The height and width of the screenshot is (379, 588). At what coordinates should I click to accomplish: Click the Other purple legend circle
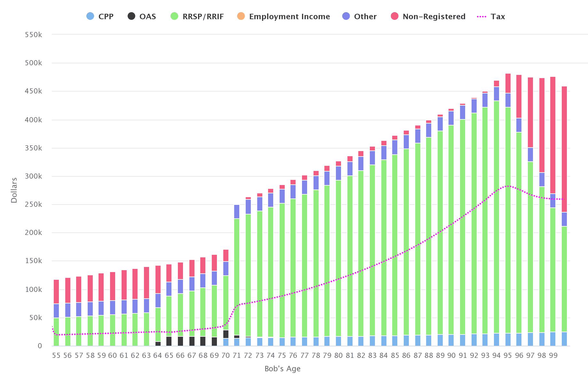(346, 16)
